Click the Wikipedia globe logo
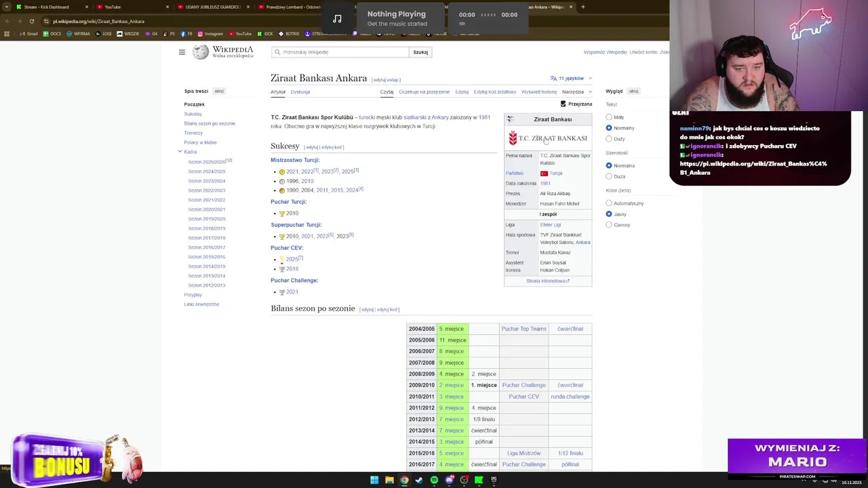Image resolution: width=868 pixels, height=488 pixels. point(201,52)
